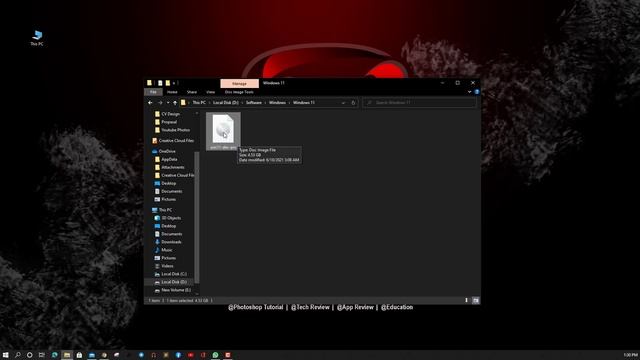This screenshot has width=640, height=360.
Task: Open 3D Objects under This PC
Action: pyautogui.click(x=171, y=218)
